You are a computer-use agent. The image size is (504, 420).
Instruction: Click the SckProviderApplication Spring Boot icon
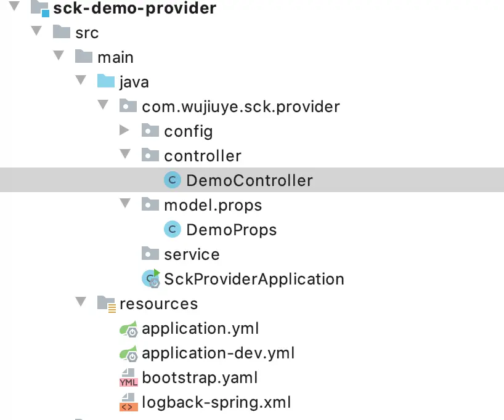tap(151, 278)
